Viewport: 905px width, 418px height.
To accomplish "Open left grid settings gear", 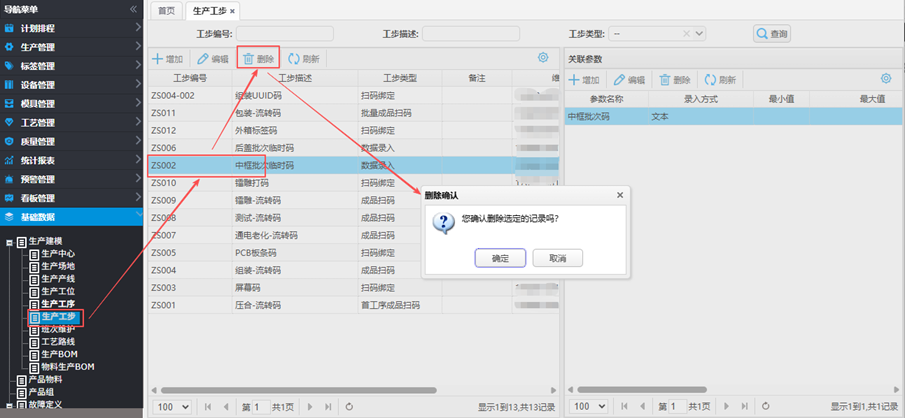I will pos(543,57).
